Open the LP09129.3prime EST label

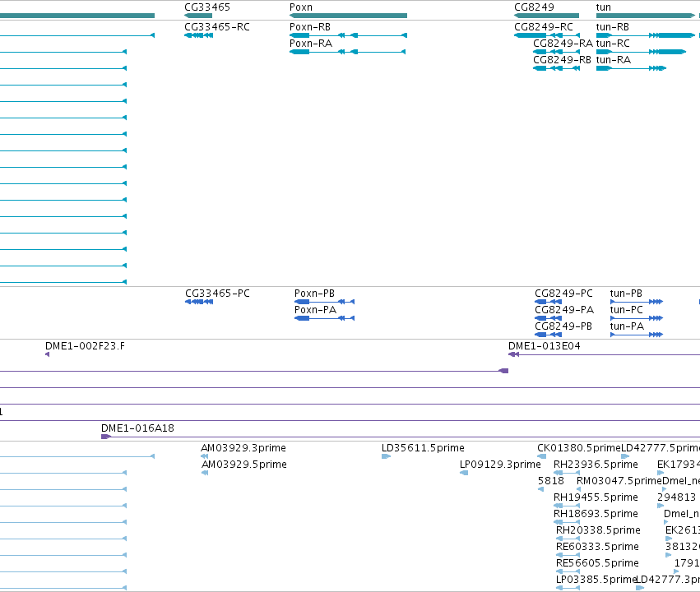pyautogui.click(x=500, y=464)
